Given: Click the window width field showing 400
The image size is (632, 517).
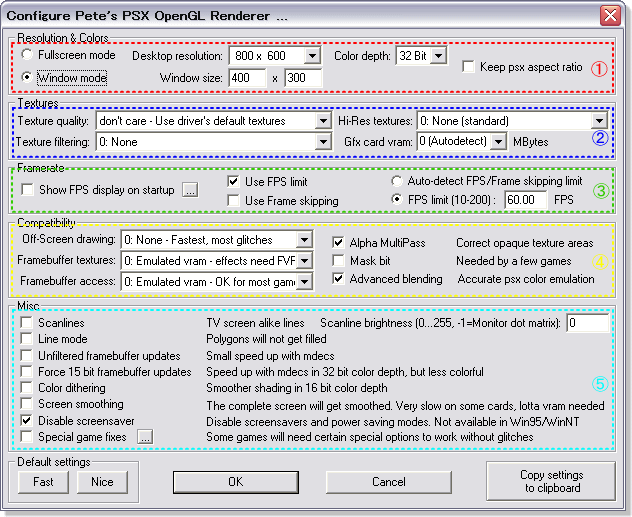Looking at the screenshot, I should click(247, 77).
